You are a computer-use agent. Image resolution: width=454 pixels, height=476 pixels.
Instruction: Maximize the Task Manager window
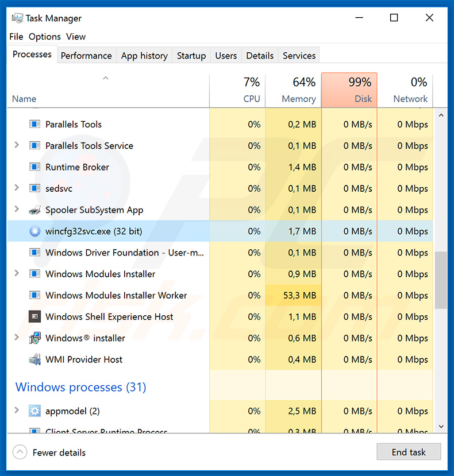click(394, 18)
